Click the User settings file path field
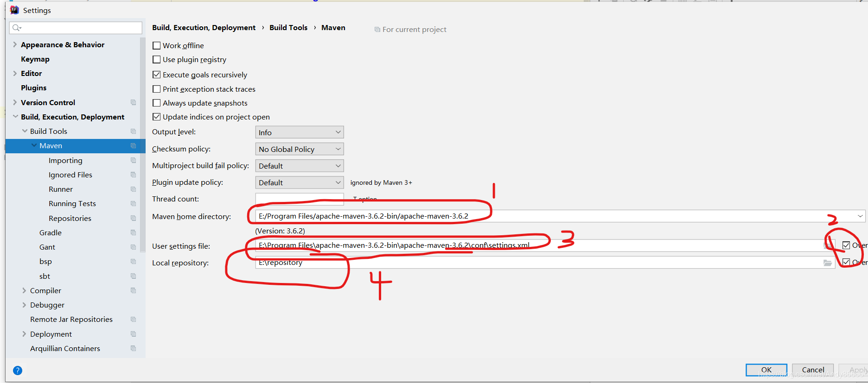Screen dimensions: 868x383 click(x=545, y=245)
